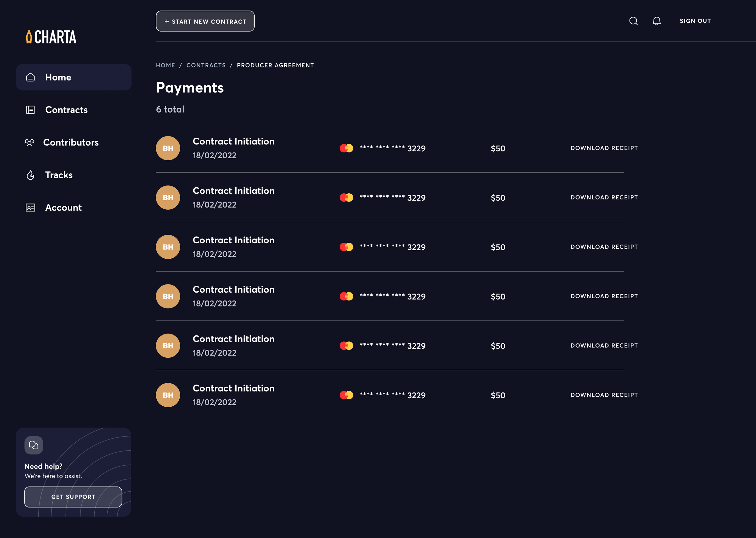Click the chat bubble support icon
This screenshot has height=538, width=756.
pyautogui.click(x=34, y=445)
